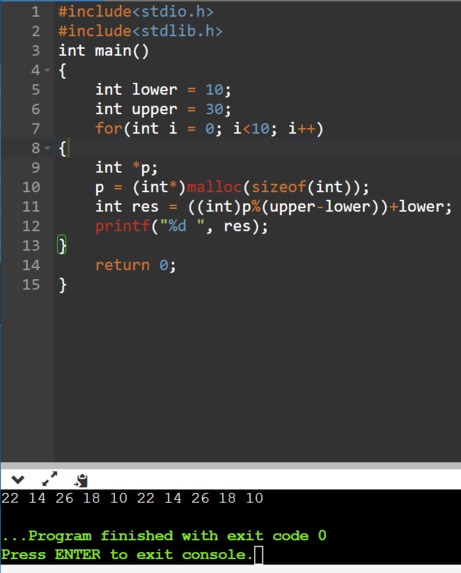Click line number 1 in the gutter
This screenshot has height=573, width=461.
[35, 12]
